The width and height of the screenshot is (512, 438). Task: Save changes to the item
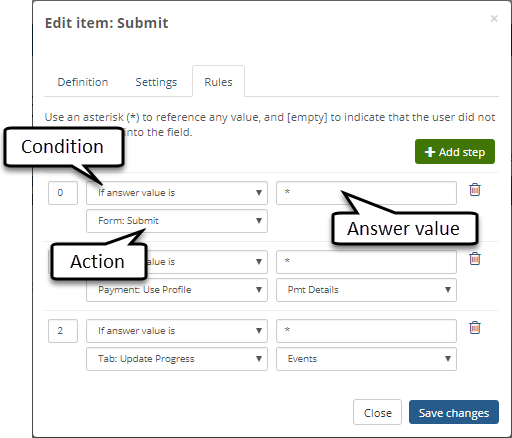pyautogui.click(x=454, y=412)
